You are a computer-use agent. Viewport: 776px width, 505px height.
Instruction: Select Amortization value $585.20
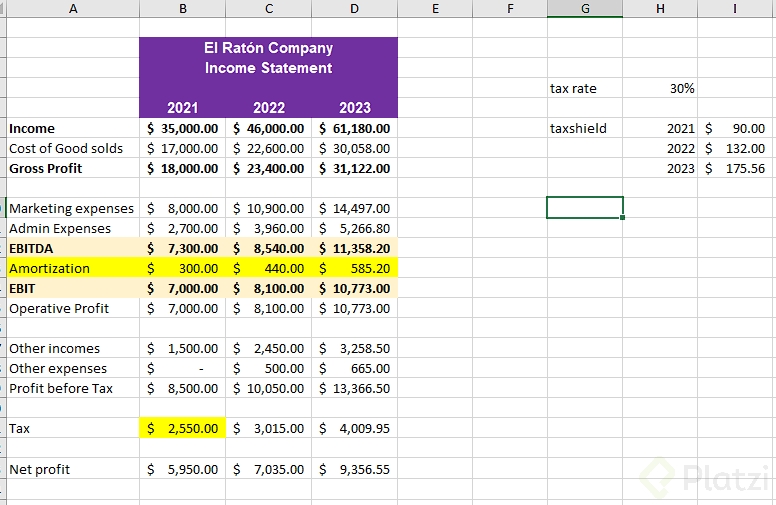[355, 268]
